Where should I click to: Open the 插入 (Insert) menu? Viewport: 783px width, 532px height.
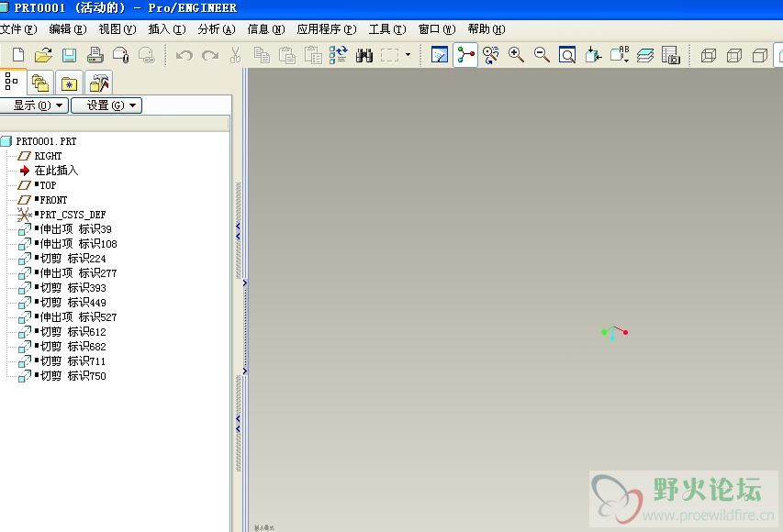coord(167,29)
